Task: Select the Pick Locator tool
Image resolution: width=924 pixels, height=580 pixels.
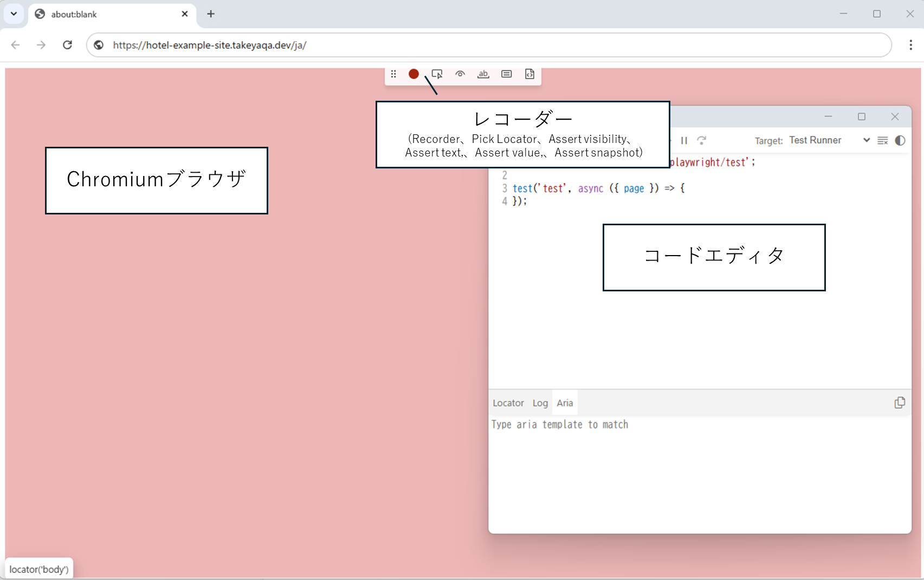Action: pyautogui.click(x=437, y=74)
